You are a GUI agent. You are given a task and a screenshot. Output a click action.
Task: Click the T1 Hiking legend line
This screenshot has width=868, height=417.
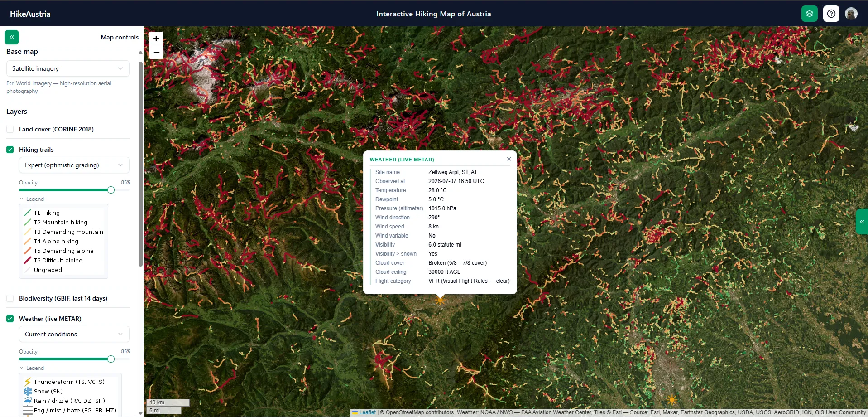(x=28, y=213)
